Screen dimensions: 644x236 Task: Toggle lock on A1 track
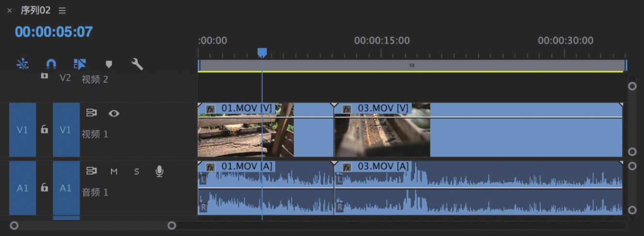pos(44,188)
